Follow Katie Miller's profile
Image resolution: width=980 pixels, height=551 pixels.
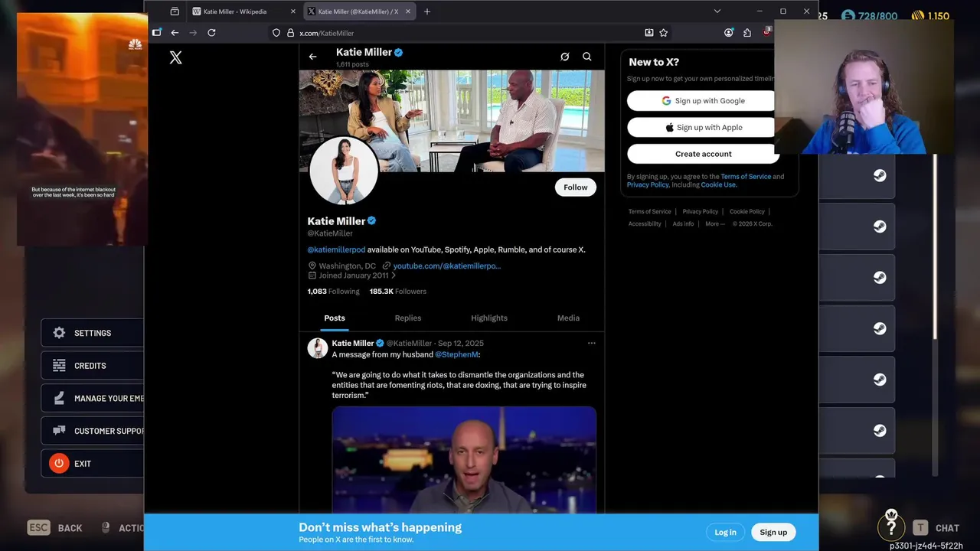tap(576, 187)
